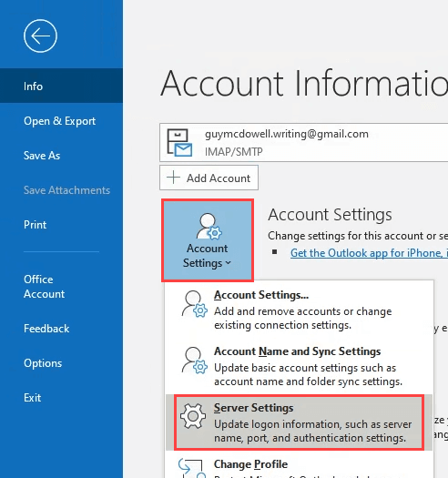Select the Info tab in sidebar
Image resolution: width=448 pixels, height=478 pixels.
(x=61, y=86)
